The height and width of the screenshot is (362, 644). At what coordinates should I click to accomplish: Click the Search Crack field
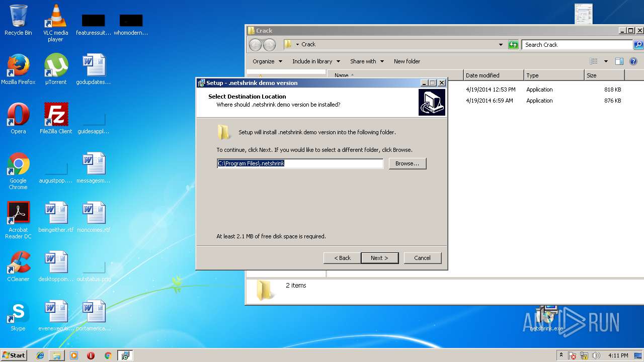[x=577, y=45]
